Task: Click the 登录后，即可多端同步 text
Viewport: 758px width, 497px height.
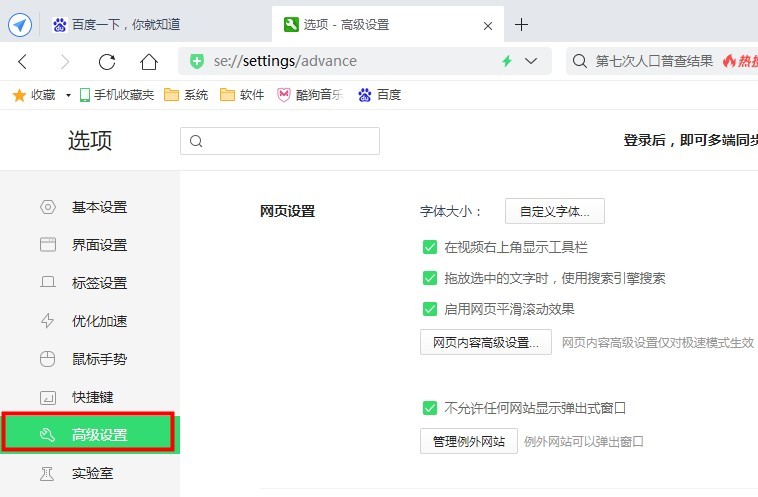Action: point(690,140)
